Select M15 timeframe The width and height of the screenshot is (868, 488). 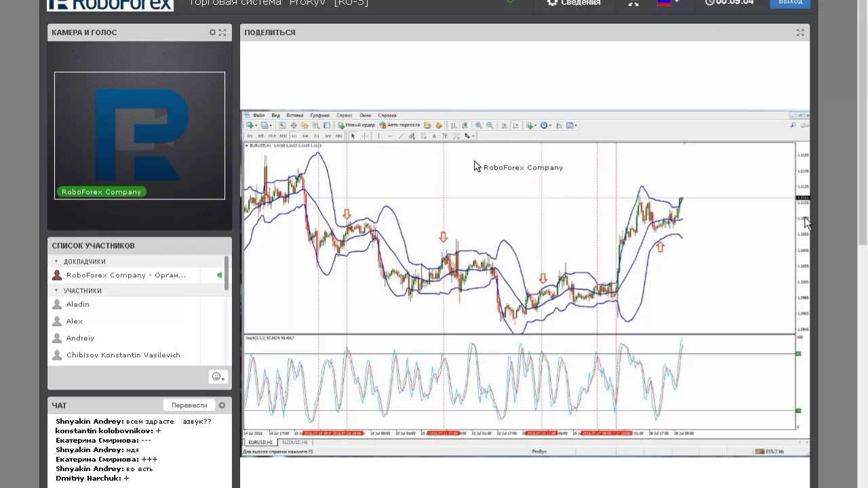(x=272, y=136)
